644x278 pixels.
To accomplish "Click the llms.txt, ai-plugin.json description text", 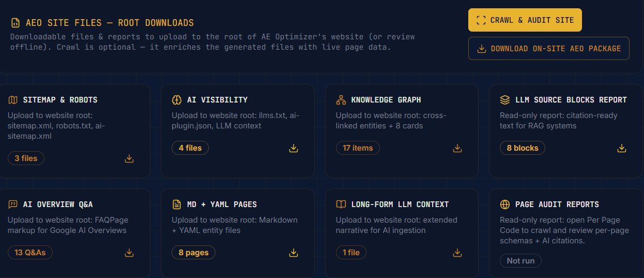I will coord(236,120).
